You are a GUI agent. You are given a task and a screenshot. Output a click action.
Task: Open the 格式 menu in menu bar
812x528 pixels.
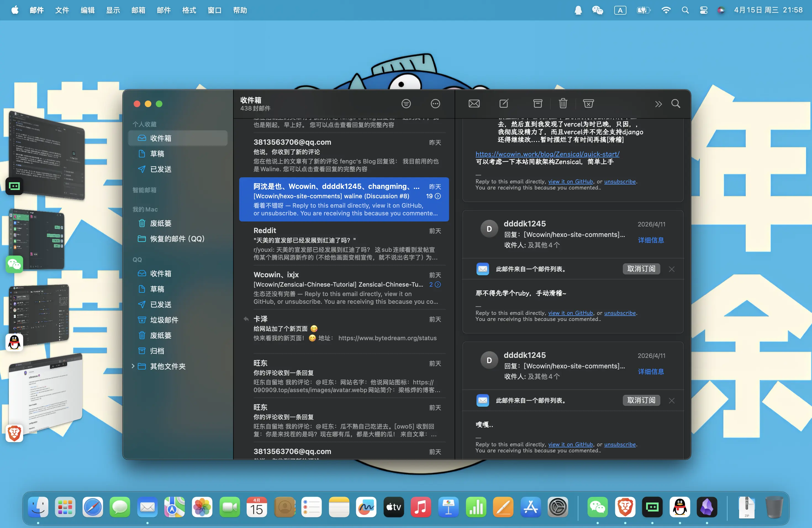[x=189, y=10]
